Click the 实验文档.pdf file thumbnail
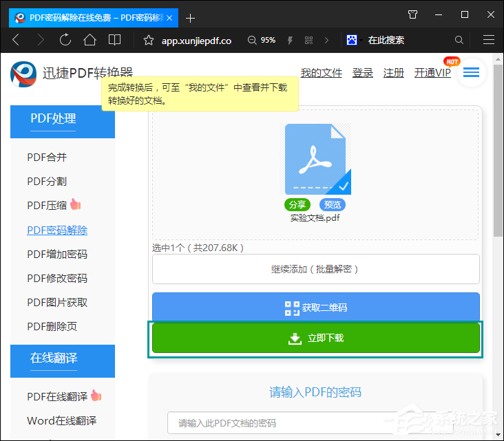 coord(315,160)
